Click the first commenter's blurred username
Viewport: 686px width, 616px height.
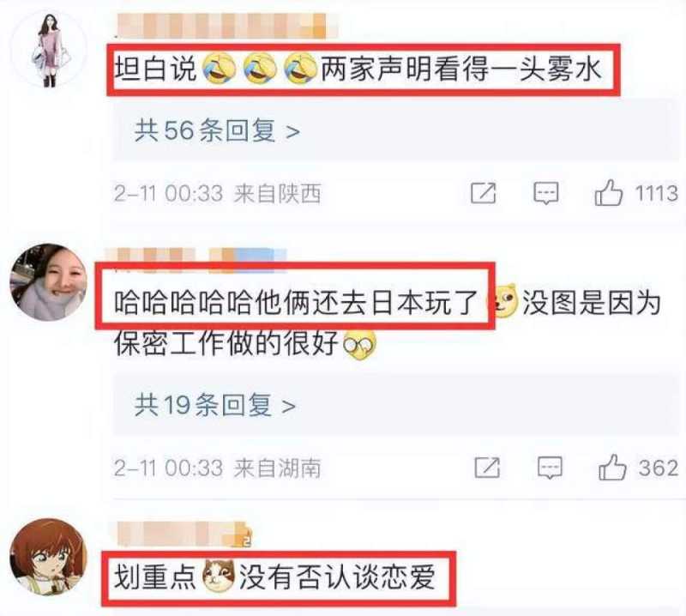click(226, 26)
